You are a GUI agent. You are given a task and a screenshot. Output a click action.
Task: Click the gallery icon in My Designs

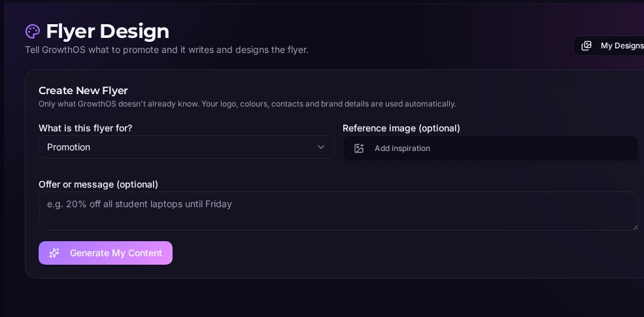pos(586,46)
